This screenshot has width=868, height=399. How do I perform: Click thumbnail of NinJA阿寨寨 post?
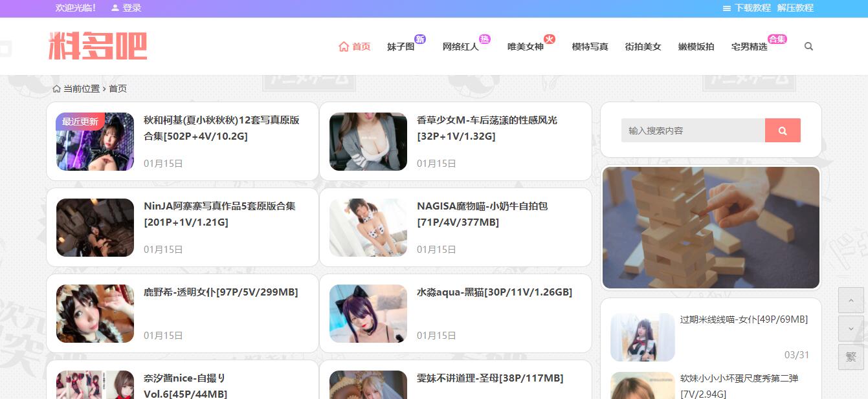tap(95, 228)
